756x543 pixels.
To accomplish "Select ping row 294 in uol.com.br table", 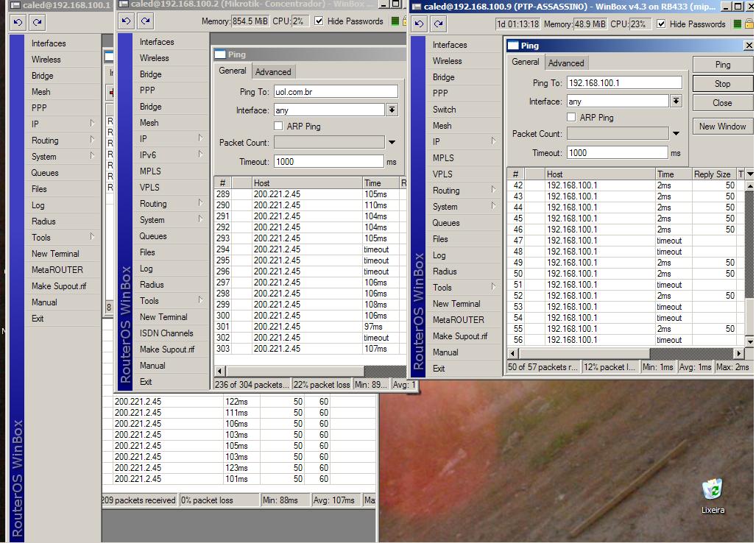I will click(x=311, y=249).
